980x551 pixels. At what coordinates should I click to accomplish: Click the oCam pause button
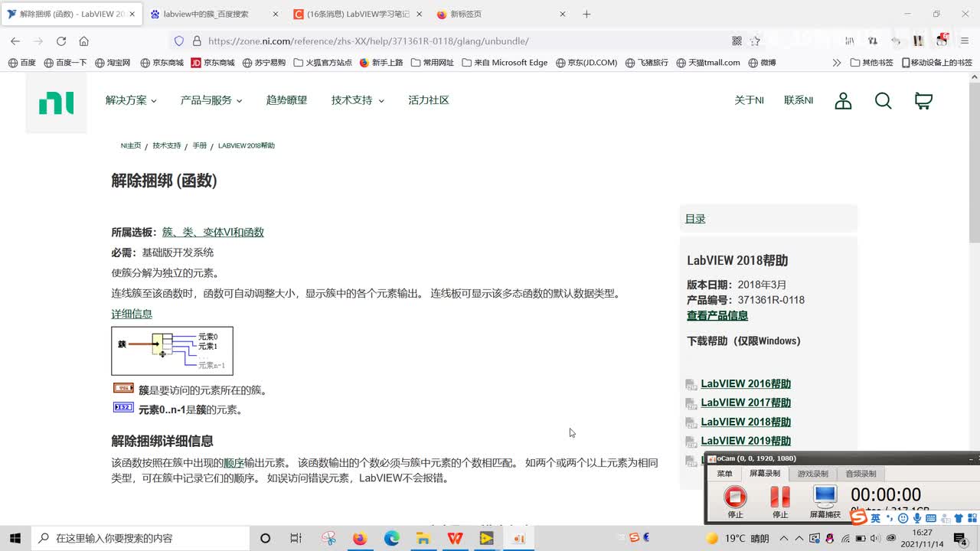tap(779, 497)
